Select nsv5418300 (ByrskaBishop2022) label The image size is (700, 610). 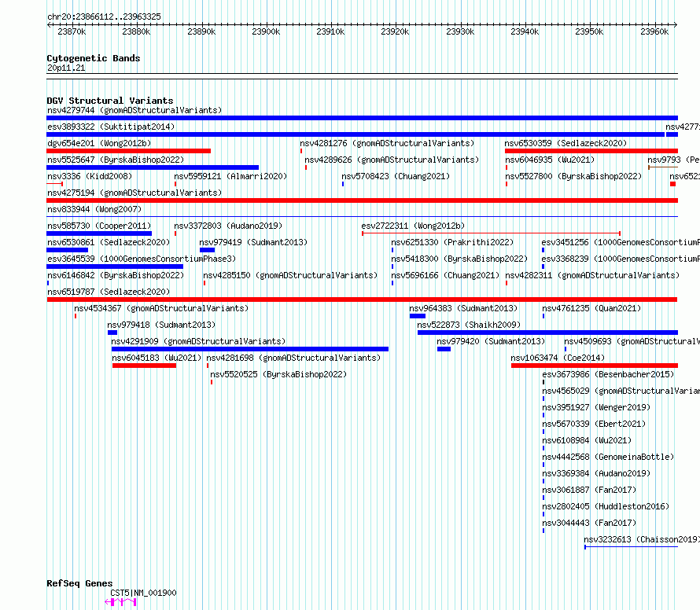coord(459,259)
